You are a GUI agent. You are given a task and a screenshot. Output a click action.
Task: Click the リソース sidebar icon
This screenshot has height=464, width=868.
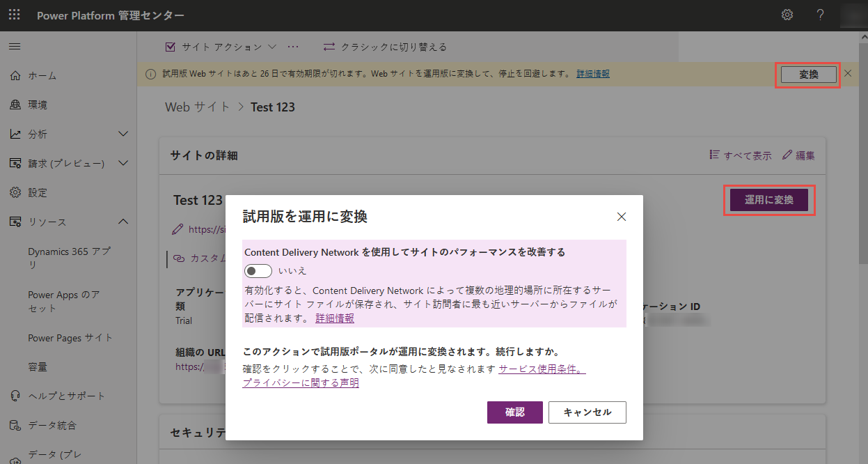point(15,222)
